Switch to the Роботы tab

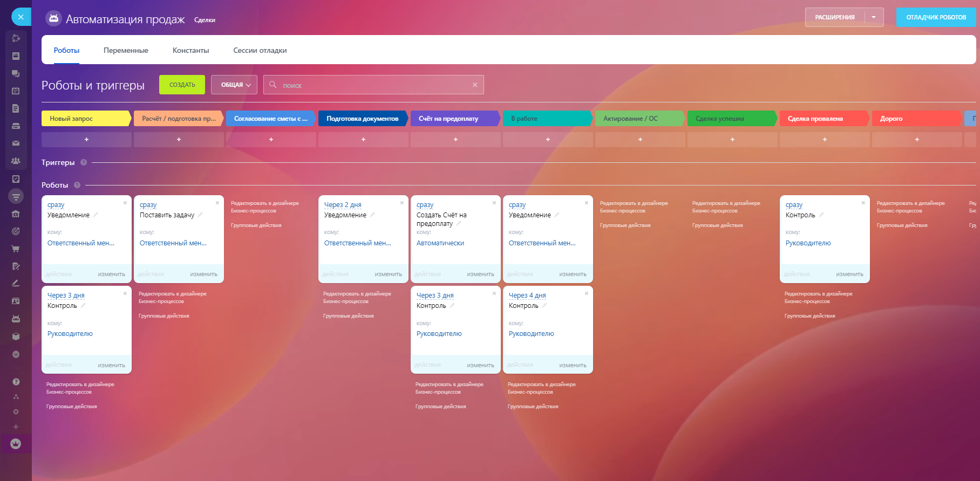click(66, 50)
